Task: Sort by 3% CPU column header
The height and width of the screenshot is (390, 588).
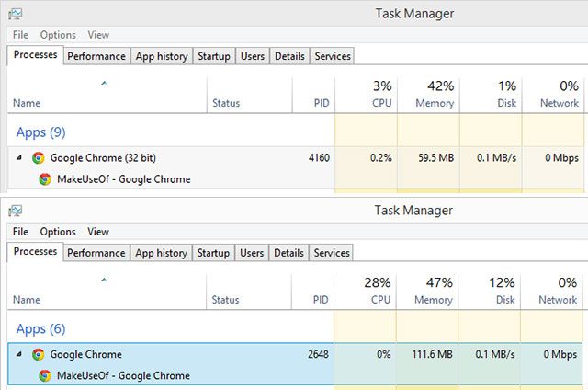Action: click(366, 96)
